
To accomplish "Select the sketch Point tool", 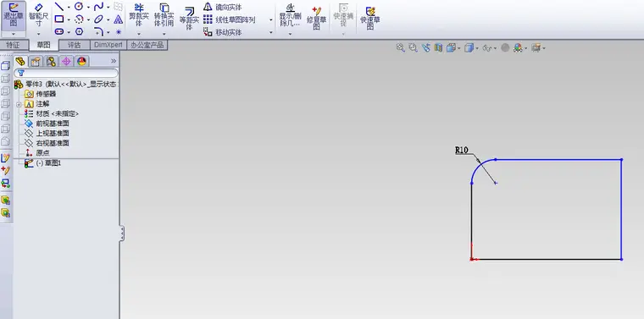I will coord(119,32).
